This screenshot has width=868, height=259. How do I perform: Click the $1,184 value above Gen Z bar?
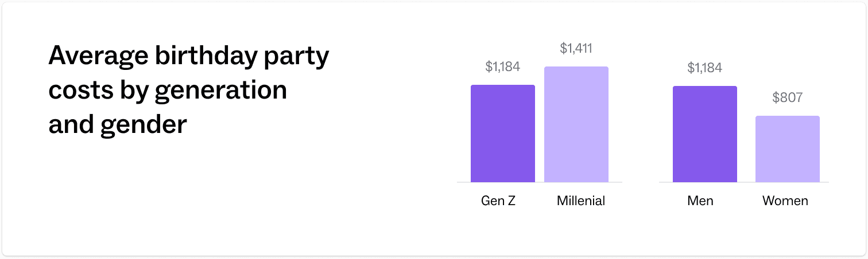pyautogui.click(x=502, y=67)
